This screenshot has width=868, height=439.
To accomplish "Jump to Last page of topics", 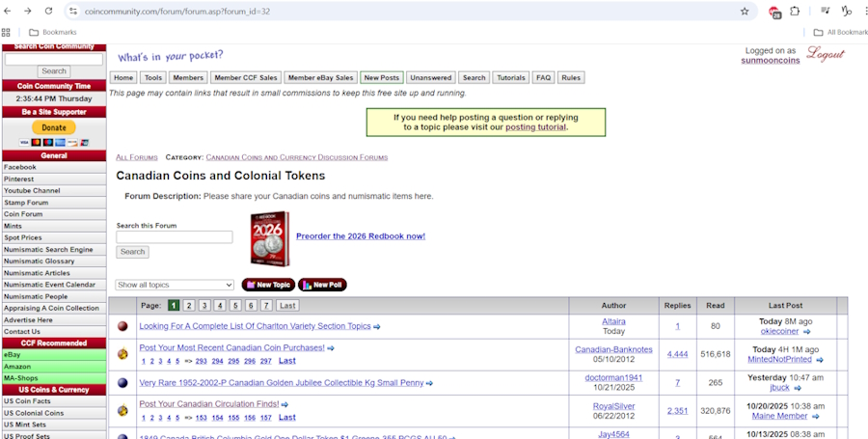I will 287,305.
